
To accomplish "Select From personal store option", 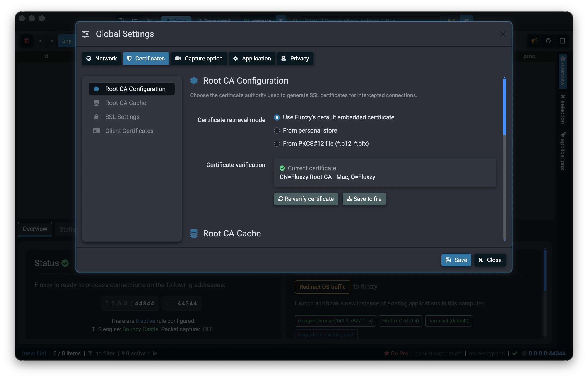I will 277,130.
